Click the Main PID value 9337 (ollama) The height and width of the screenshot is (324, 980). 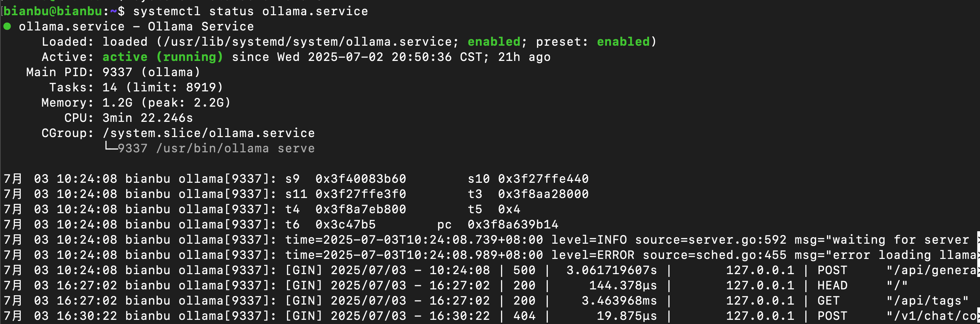coord(151,72)
